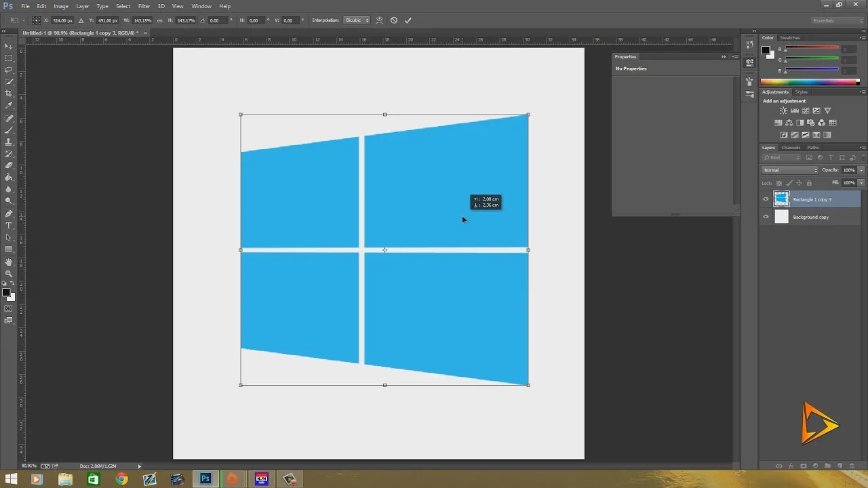The height and width of the screenshot is (488, 868).
Task: Open Google Chrome from the taskbar
Action: (x=121, y=479)
